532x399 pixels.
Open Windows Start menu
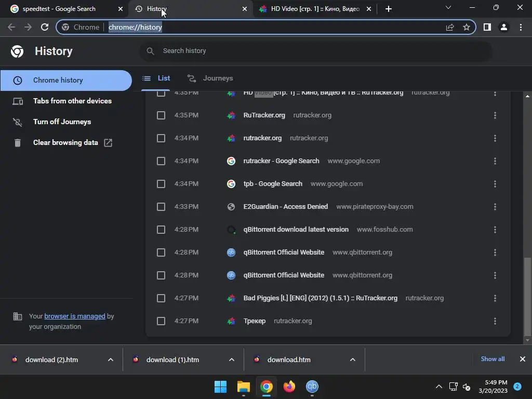[x=220, y=387]
